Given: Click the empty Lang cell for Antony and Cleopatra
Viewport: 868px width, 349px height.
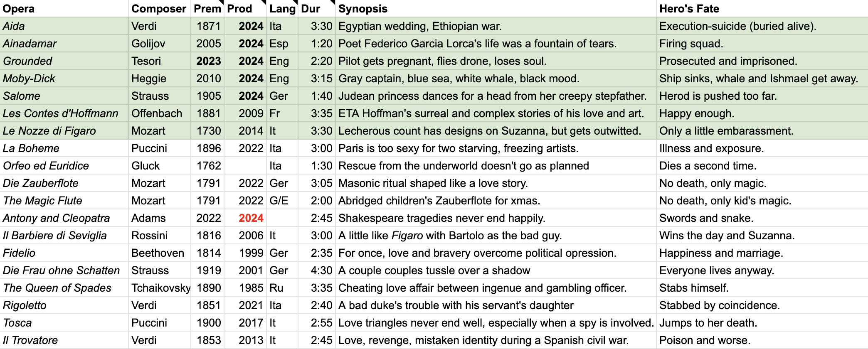Looking at the screenshot, I should point(282,218).
